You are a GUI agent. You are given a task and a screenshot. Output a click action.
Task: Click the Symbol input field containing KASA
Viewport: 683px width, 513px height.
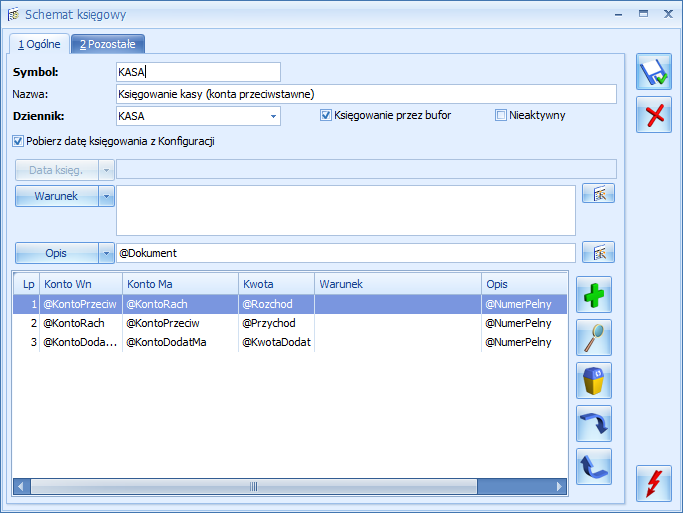click(198, 72)
